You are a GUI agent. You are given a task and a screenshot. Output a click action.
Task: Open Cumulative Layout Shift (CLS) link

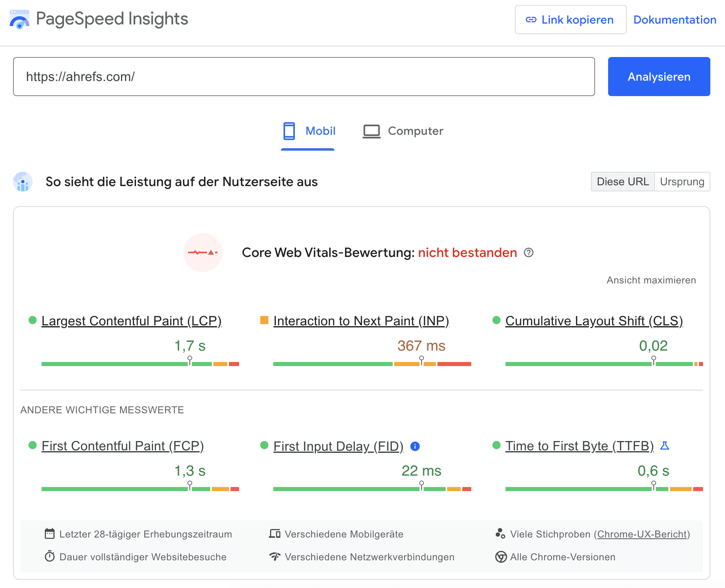pos(594,321)
